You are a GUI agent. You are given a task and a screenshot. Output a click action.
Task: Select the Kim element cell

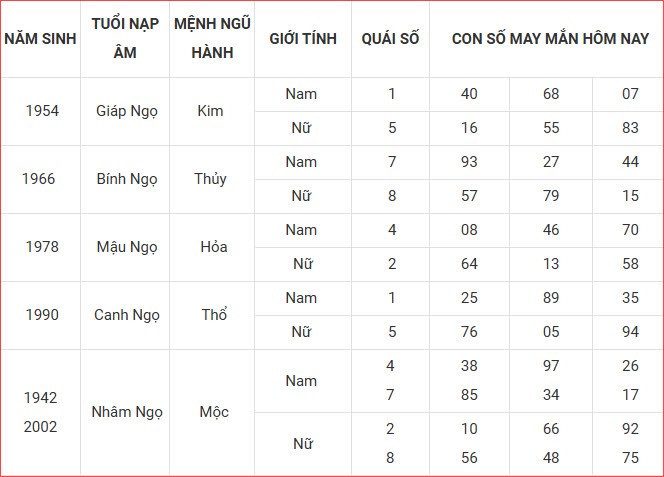coord(211,111)
